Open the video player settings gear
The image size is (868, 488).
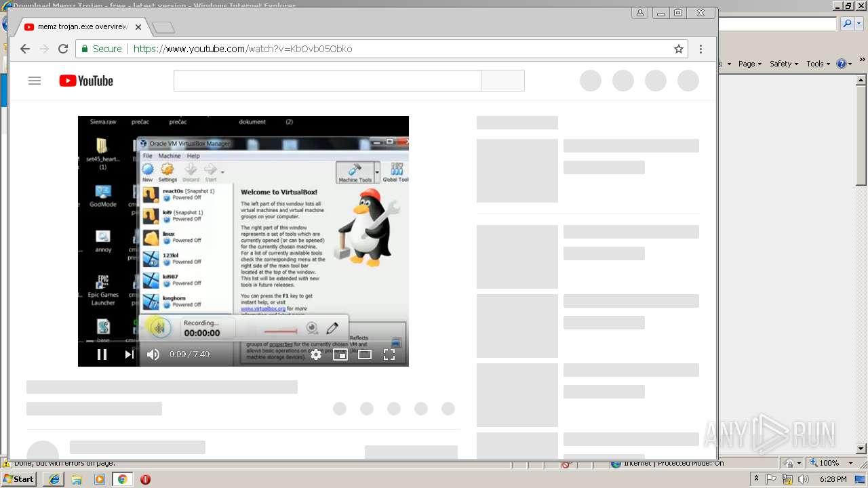tap(316, 354)
